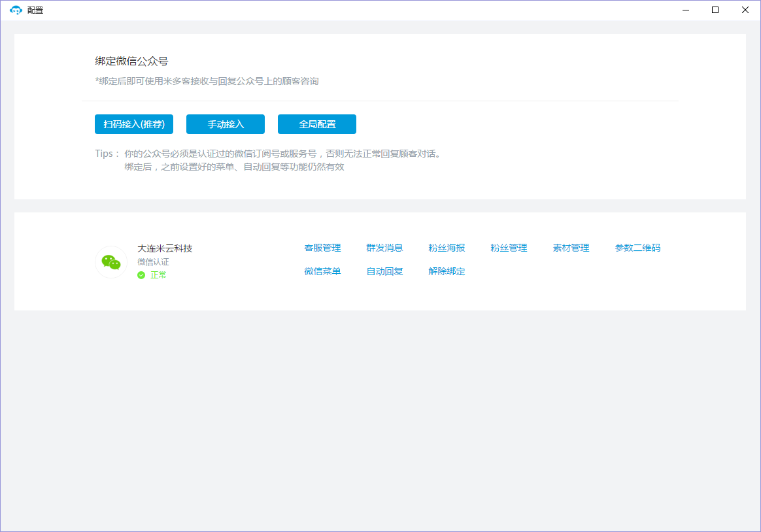
Task: Open the 客服管理 link
Action: [322, 248]
